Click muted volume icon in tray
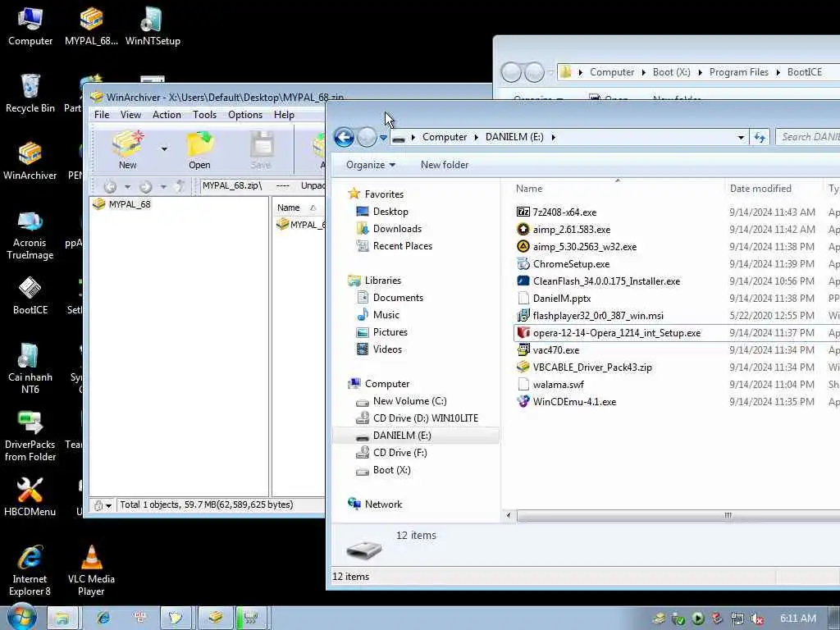Viewport: 840px width, 630px height. pyautogui.click(x=757, y=619)
